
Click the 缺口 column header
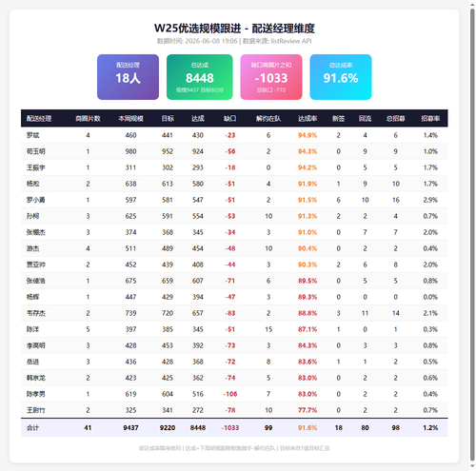coord(230,119)
